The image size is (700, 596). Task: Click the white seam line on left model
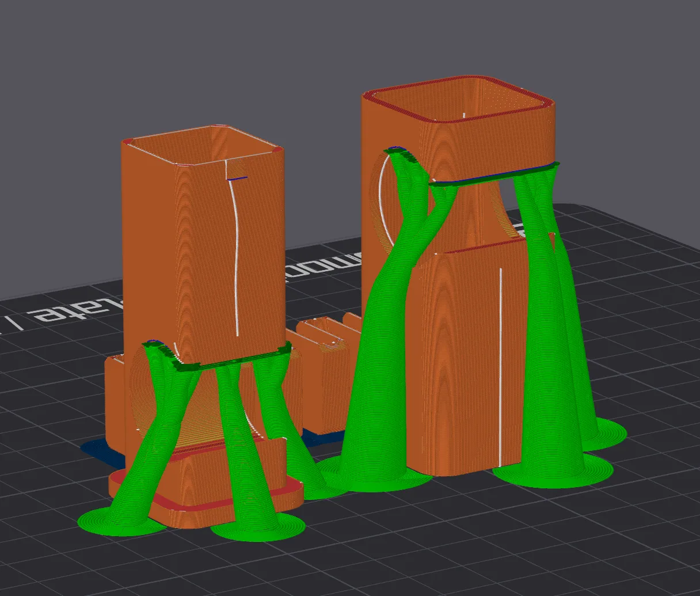(237, 259)
